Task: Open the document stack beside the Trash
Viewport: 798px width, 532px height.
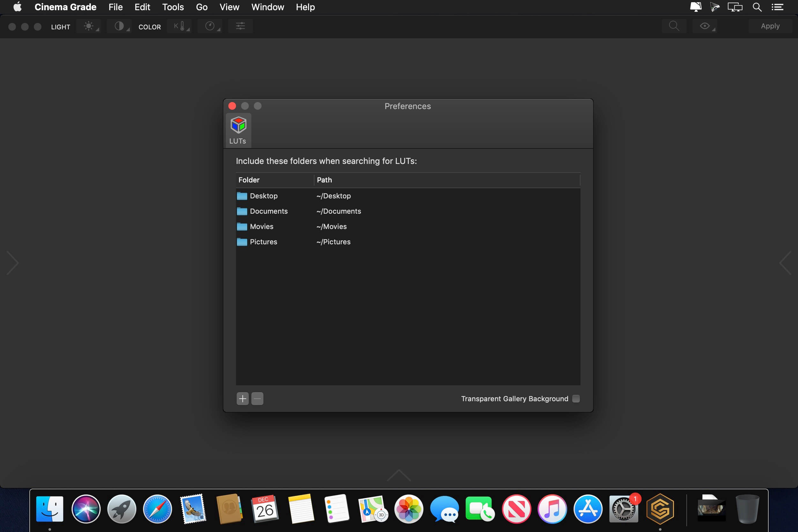Action: tap(711, 509)
